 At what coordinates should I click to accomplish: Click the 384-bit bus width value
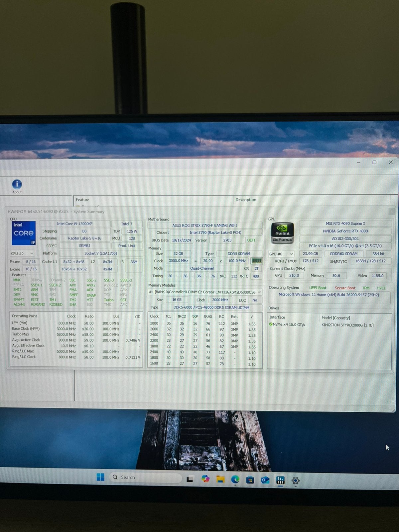click(379, 254)
